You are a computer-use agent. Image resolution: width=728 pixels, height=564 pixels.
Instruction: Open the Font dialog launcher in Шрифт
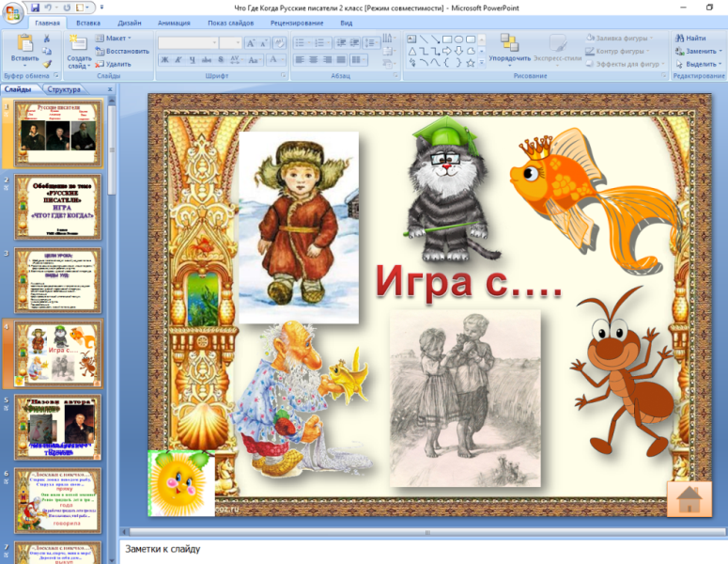pos(283,75)
